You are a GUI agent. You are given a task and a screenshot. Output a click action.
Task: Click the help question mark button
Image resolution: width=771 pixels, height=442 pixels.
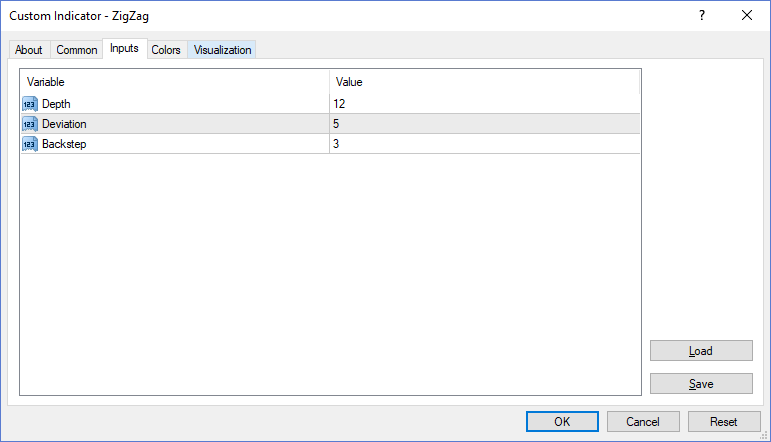pos(702,15)
